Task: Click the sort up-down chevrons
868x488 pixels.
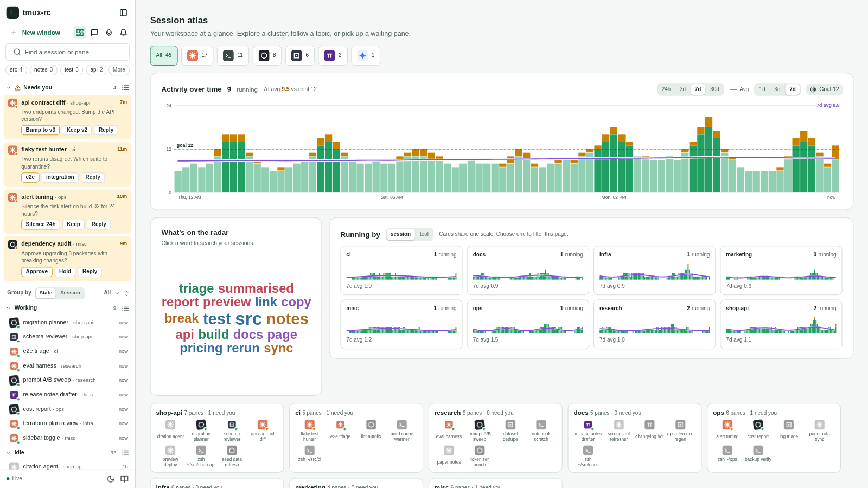Action: (x=126, y=293)
